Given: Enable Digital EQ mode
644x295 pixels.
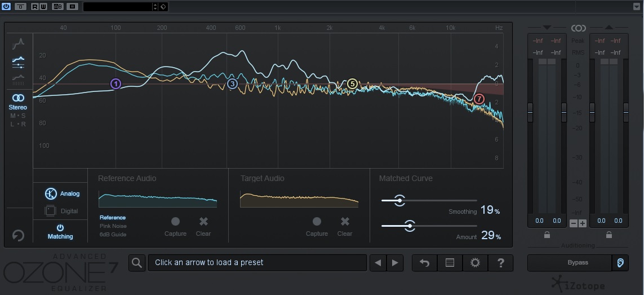Looking at the screenshot, I should tap(62, 211).
